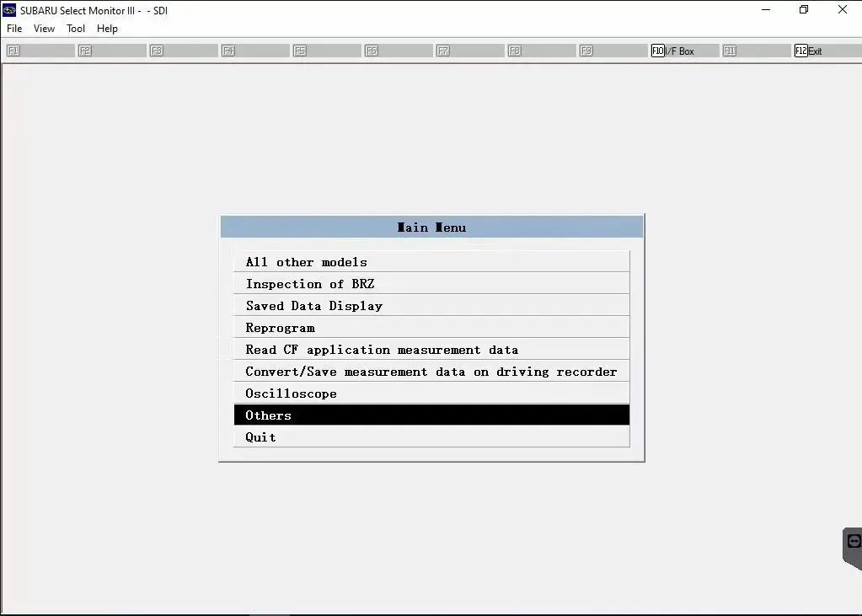Select Convert/Save measurement data on driving recorder
Viewport: 862px width, 616px height.
tap(431, 372)
